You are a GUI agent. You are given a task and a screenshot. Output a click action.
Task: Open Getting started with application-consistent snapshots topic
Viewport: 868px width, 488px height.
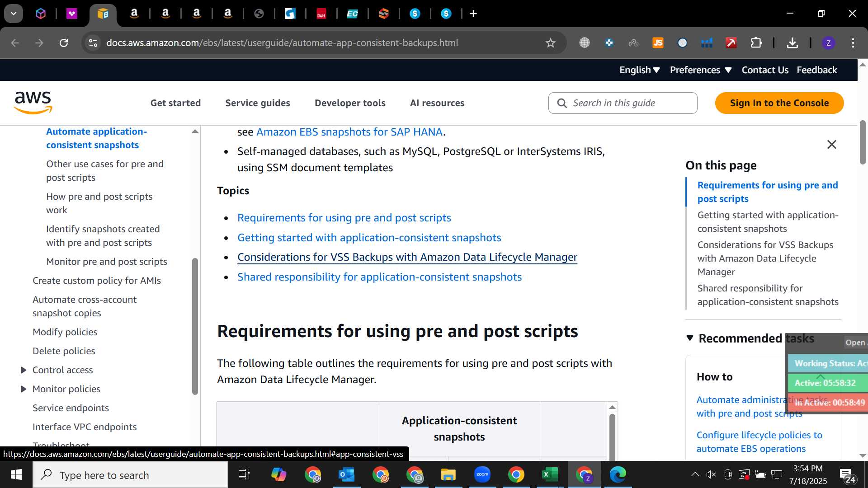coord(369,238)
